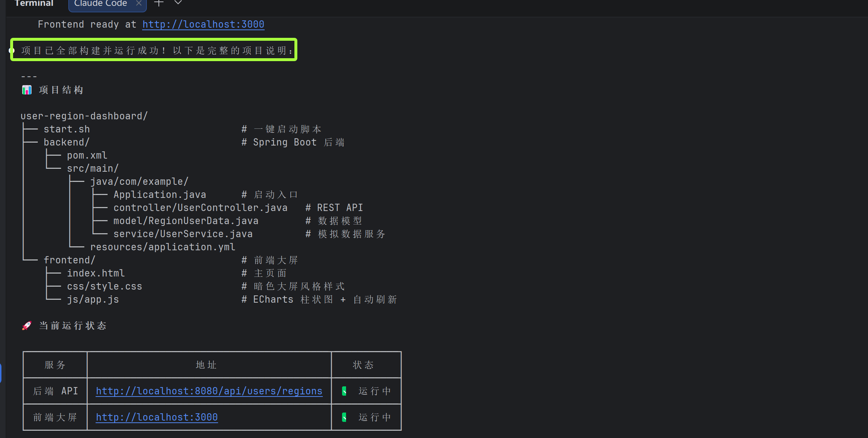Click the 服务 table header cell

55,365
